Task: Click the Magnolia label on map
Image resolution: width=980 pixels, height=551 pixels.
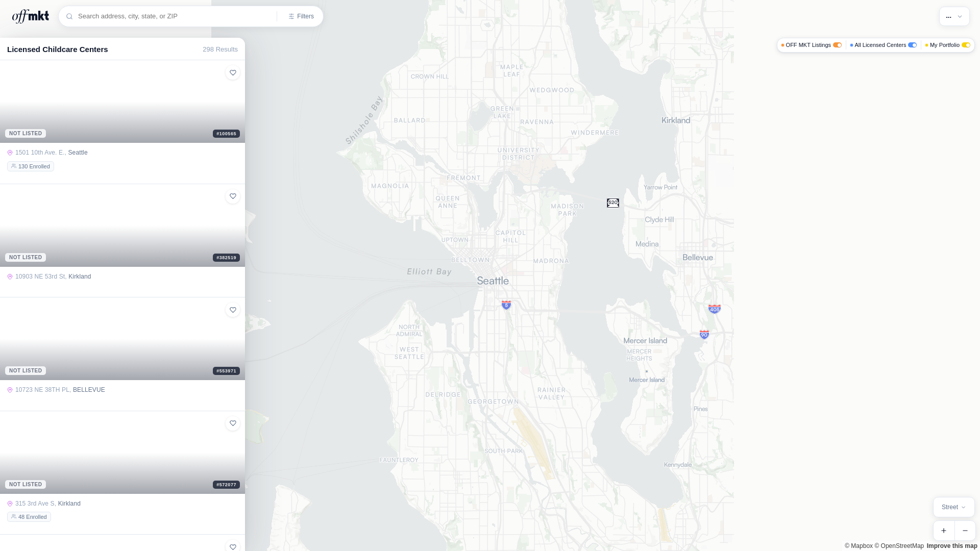Action: click(x=390, y=186)
